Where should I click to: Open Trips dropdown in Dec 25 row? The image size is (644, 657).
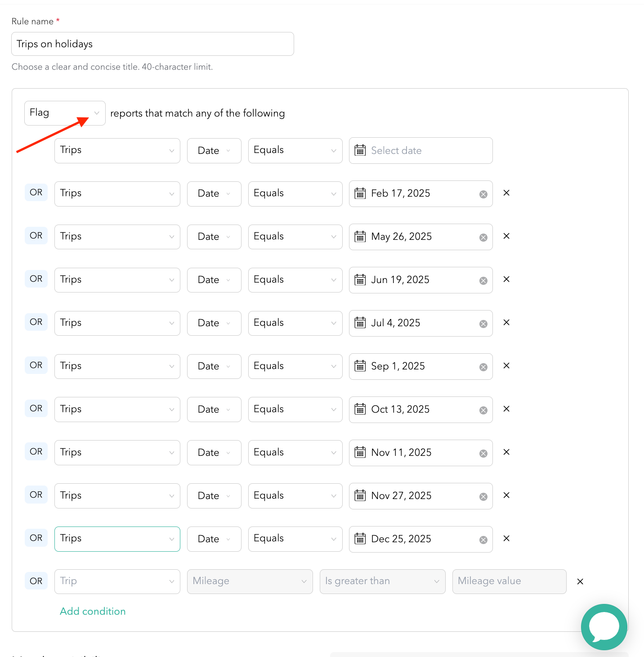tap(117, 539)
